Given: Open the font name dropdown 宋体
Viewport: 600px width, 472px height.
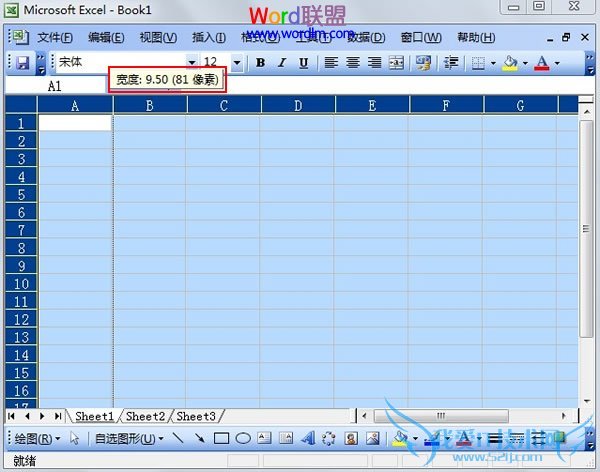Looking at the screenshot, I should (x=192, y=62).
